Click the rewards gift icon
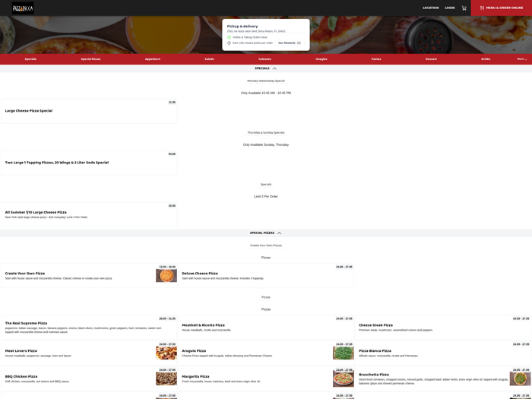This screenshot has width=532, height=399. (x=299, y=43)
